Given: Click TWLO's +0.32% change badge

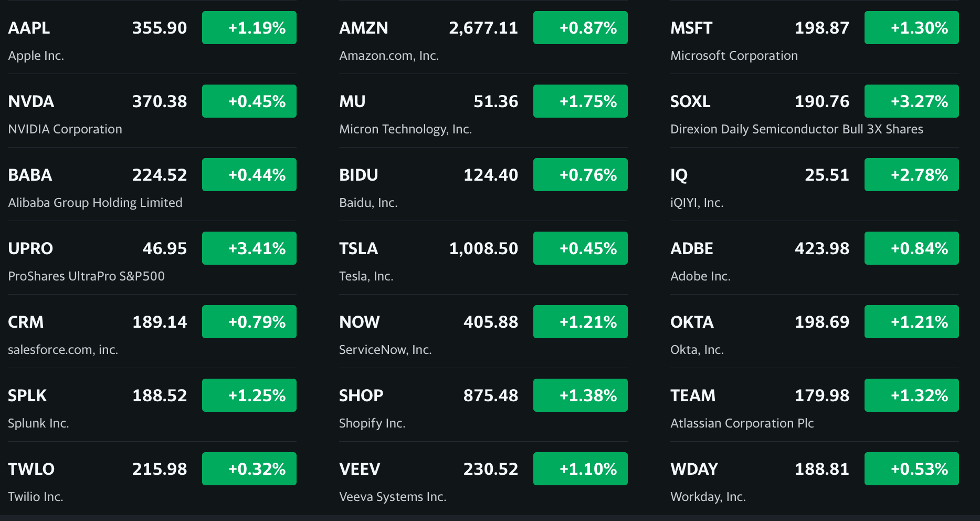Looking at the screenshot, I should 249,469.
